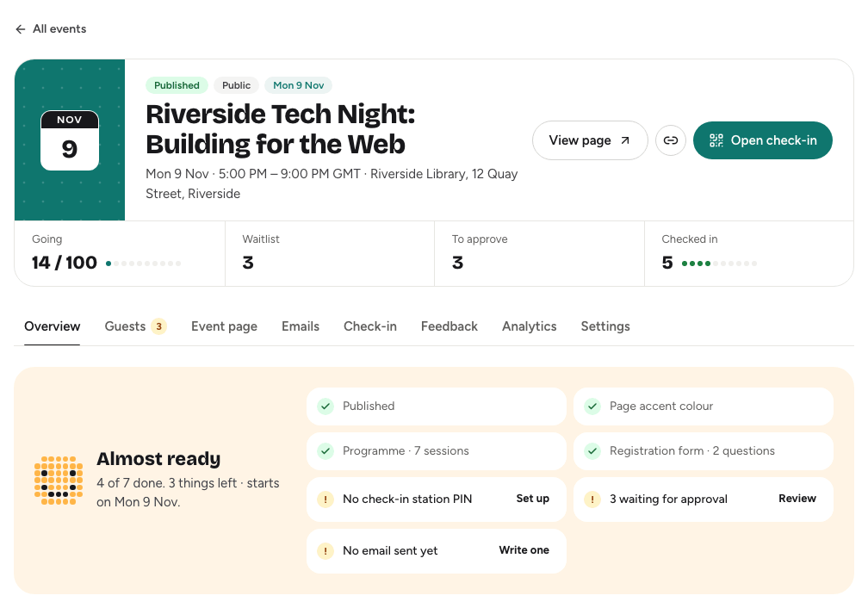Click the Page accent colour checklist item
This screenshot has height=608, width=868.
coord(703,406)
